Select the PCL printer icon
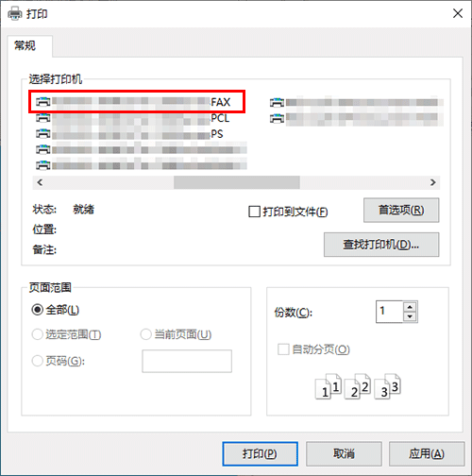 pyautogui.click(x=42, y=118)
